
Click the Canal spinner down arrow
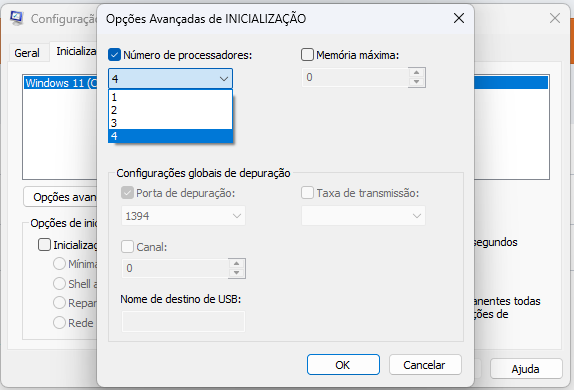coord(236,273)
